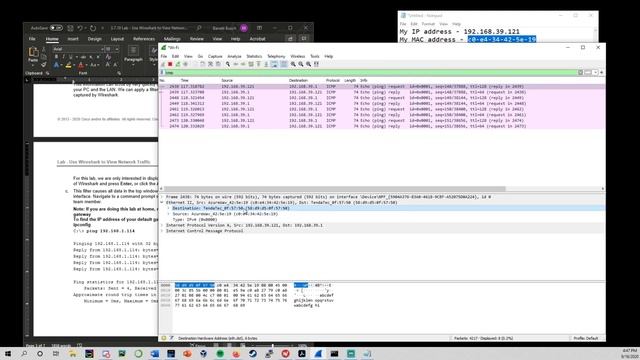The width and height of the screenshot is (640, 360).
Task: Open the References tab in Word
Action: [x=144, y=39]
